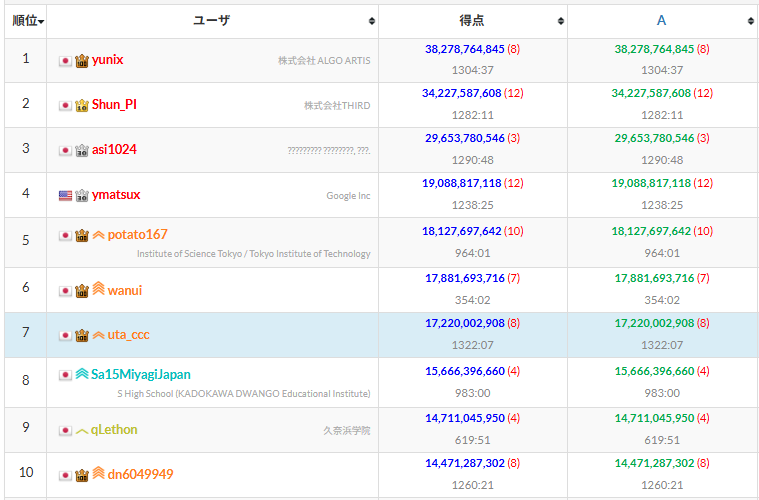Screen dimensions: 759x500
Task: Open yunix user profile
Action: (108, 60)
